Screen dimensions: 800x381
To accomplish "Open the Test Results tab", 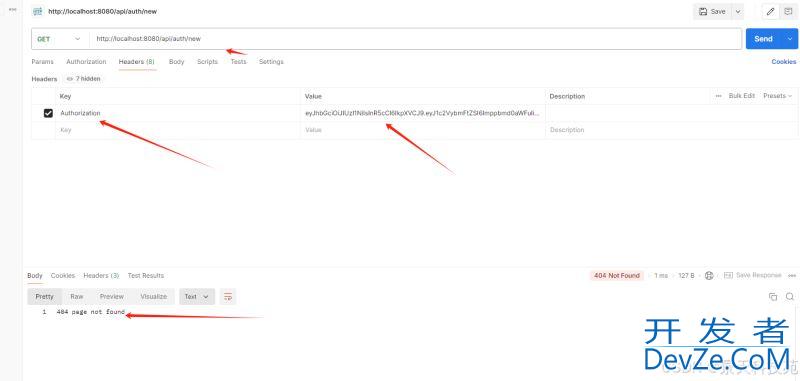I will [146, 275].
